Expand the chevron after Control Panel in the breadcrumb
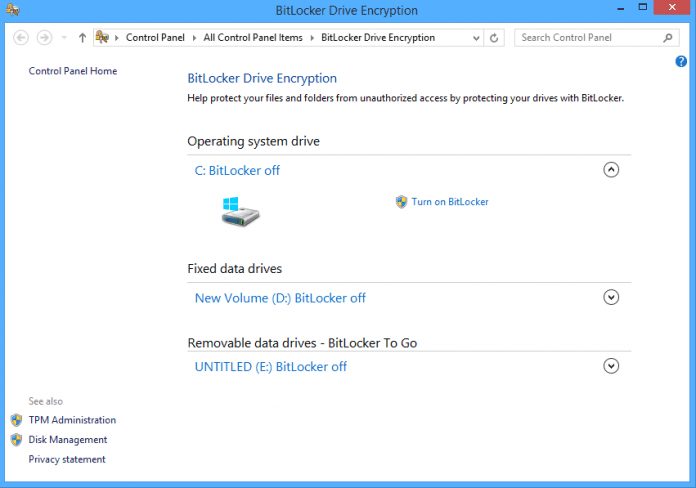Image resolution: width=696 pixels, height=488 pixels. (x=194, y=38)
